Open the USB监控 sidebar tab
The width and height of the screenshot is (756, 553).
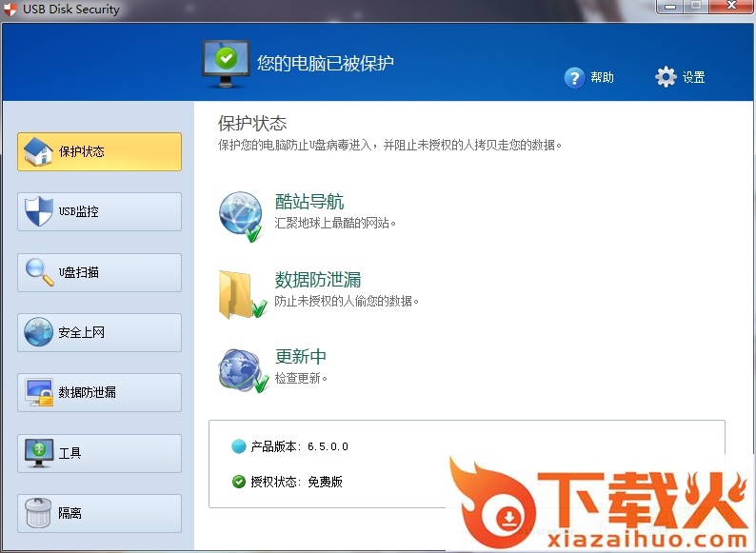coord(99,211)
